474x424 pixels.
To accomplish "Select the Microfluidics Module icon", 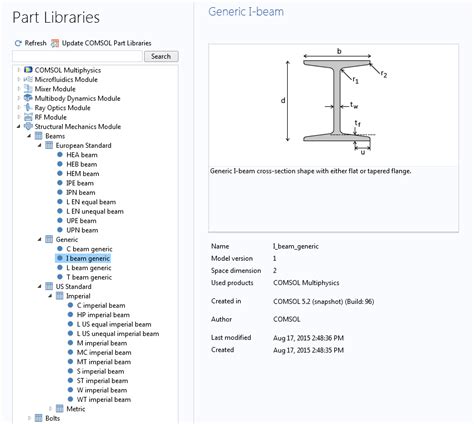I will coord(28,79).
